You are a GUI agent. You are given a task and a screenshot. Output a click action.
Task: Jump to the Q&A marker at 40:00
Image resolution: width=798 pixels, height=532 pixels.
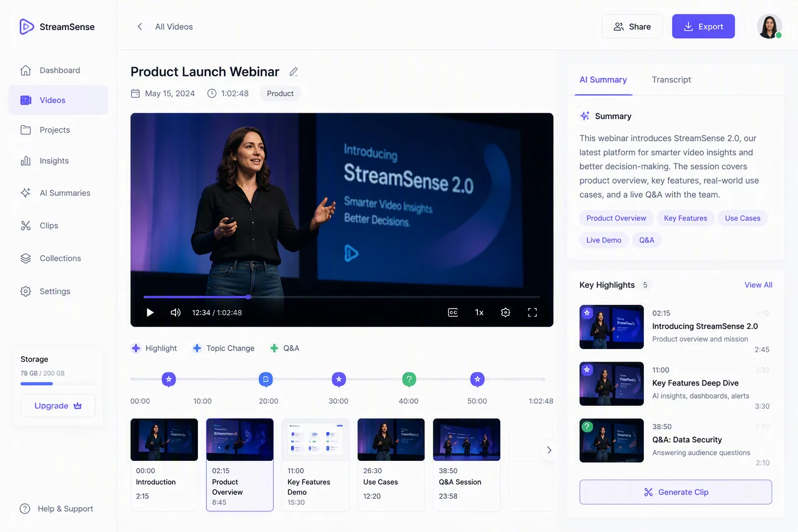coord(409,379)
